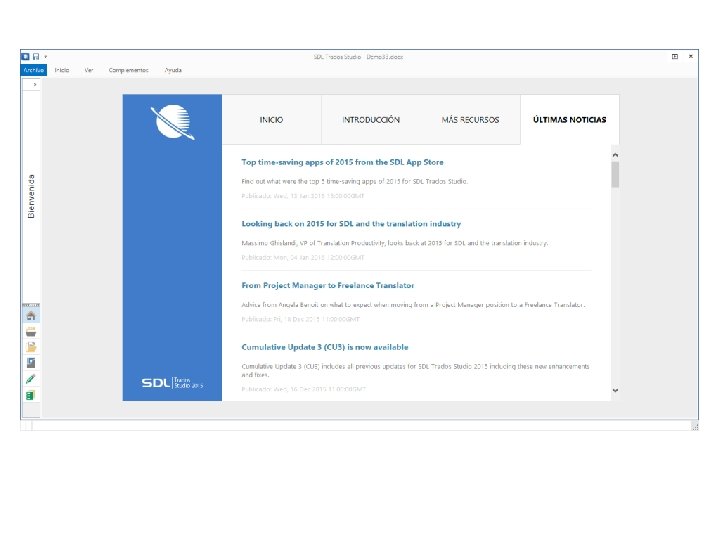Open the Editor view pencil icon
This screenshot has height=540, width=720.
point(31,379)
